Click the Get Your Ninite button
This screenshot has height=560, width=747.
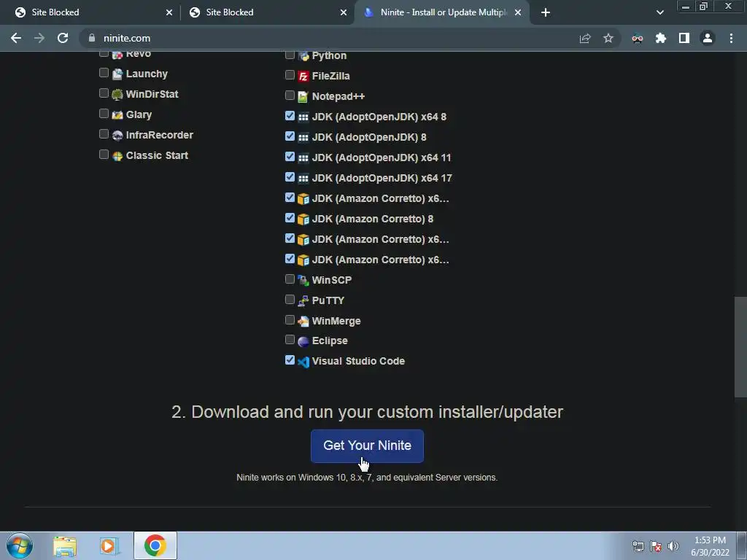point(367,446)
